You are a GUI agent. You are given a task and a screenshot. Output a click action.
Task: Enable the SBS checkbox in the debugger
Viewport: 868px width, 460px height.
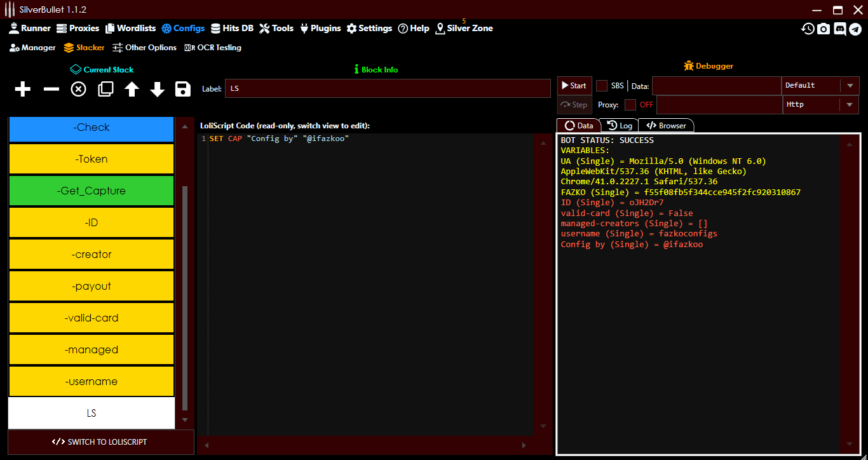tap(600, 85)
